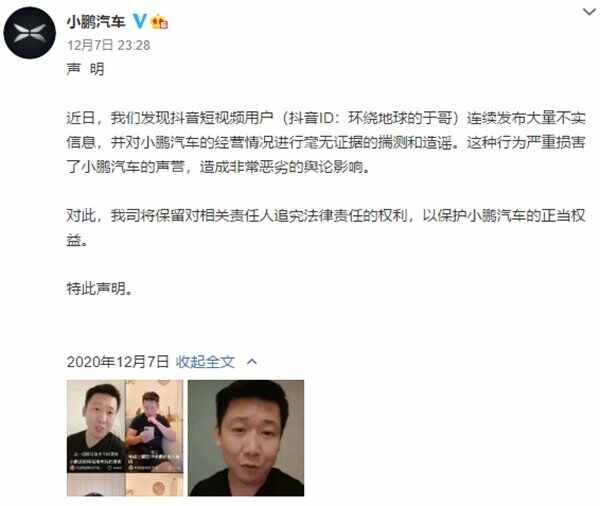
Task: Collapse the post via 收起全文
Action: pos(205,361)
